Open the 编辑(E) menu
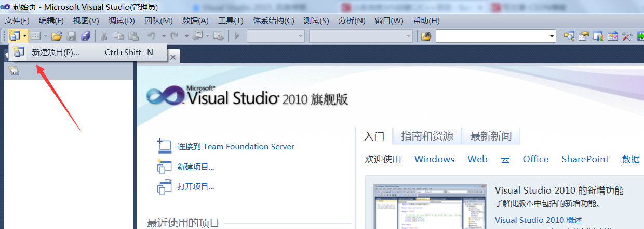Viewport: 644px width, 229px height. 51,21
